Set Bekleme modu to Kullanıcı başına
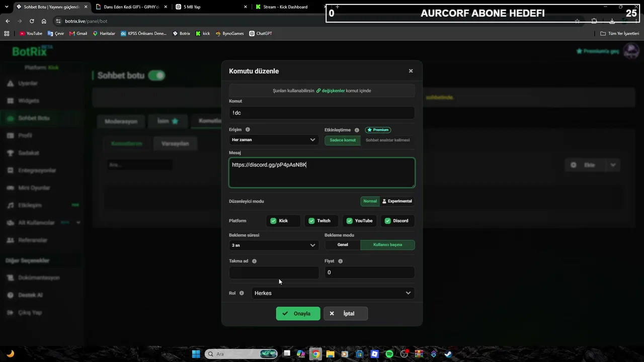 (x=387, y=245)
